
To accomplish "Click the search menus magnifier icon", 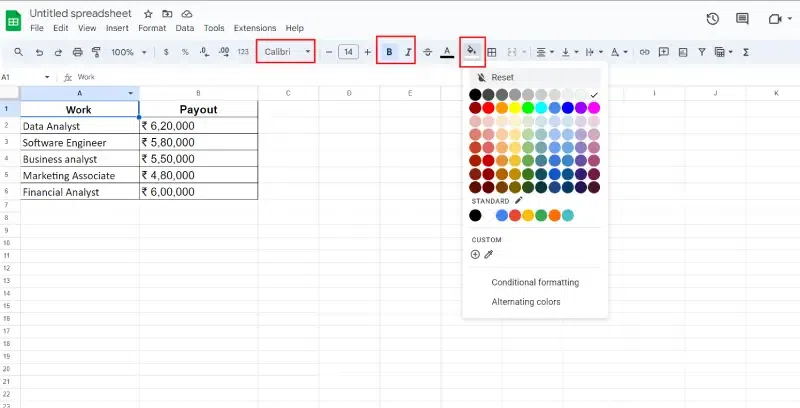I will (x=18, y=52).
